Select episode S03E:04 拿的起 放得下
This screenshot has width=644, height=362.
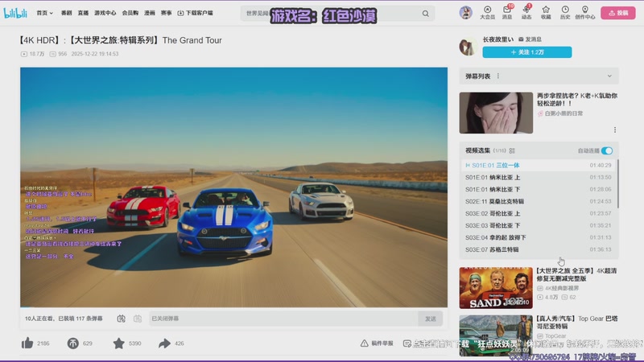click(x=538, y=237)
